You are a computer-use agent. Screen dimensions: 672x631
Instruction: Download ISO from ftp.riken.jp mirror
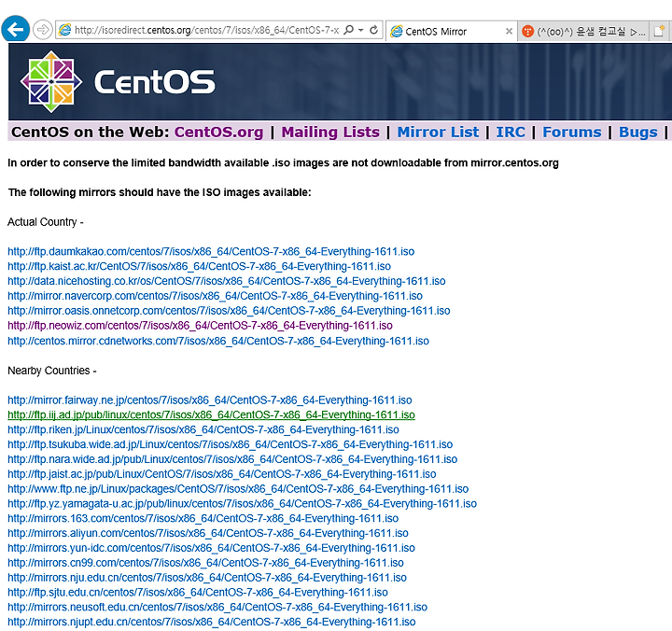pos(203,429)
